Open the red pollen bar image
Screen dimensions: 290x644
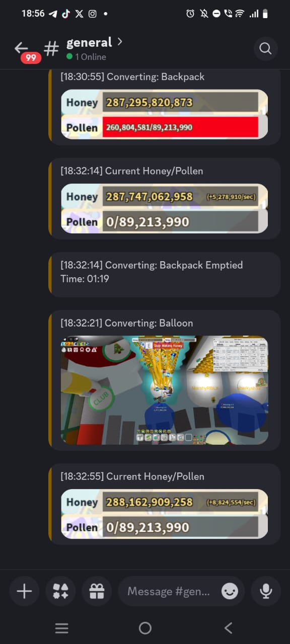pyautogui.click(x=164, y=115)
